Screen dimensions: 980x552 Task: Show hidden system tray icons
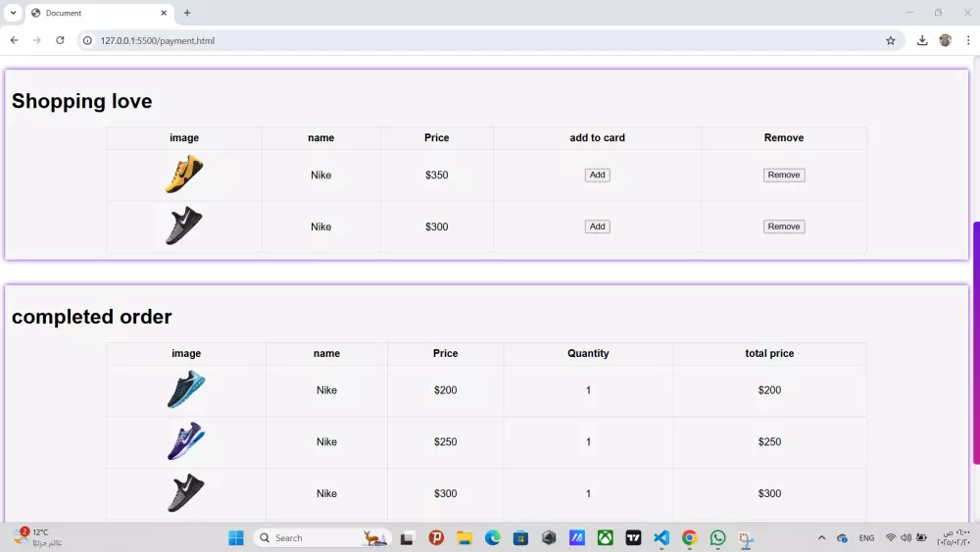(821, 537)
